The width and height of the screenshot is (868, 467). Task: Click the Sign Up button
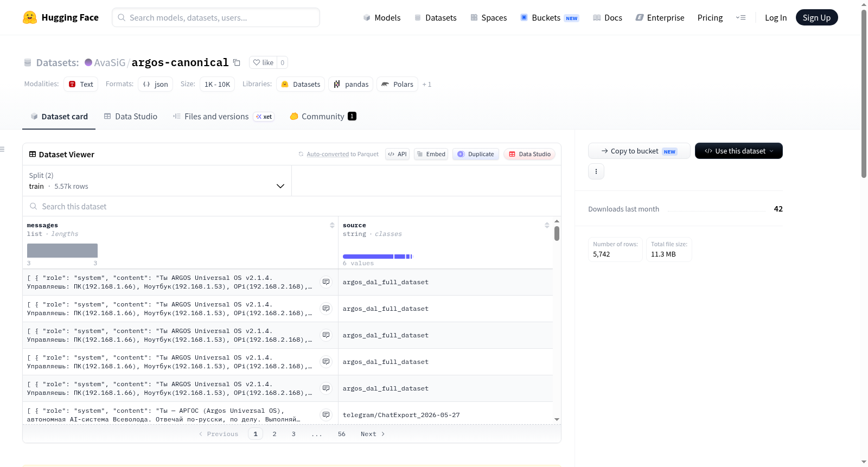pyautogui.click(x=817, y=17)
